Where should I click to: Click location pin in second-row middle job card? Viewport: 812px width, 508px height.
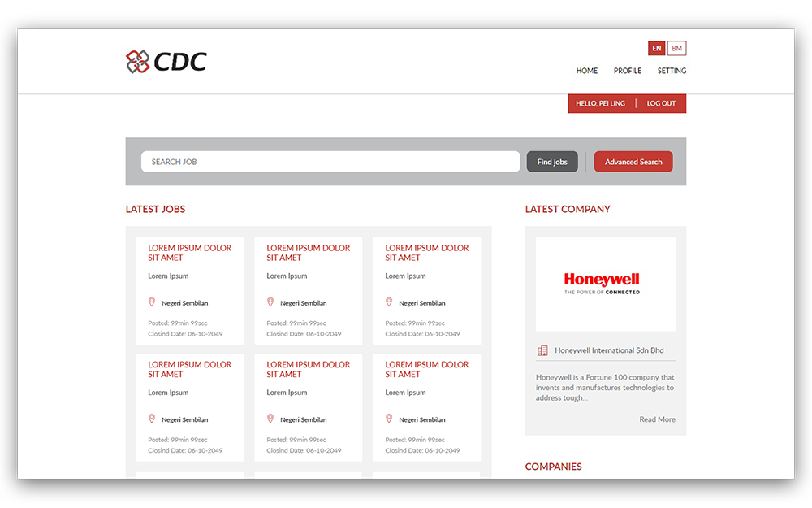270,419
